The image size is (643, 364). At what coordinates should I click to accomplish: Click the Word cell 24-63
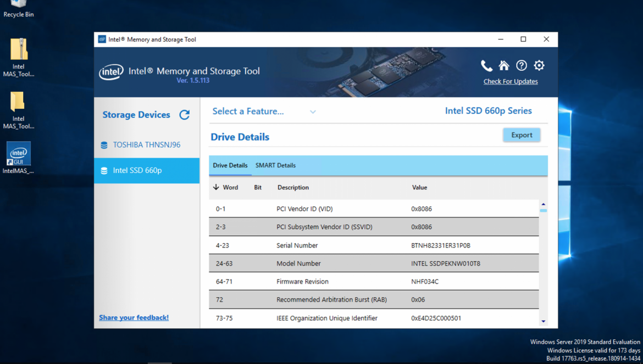tap(224, 264)
